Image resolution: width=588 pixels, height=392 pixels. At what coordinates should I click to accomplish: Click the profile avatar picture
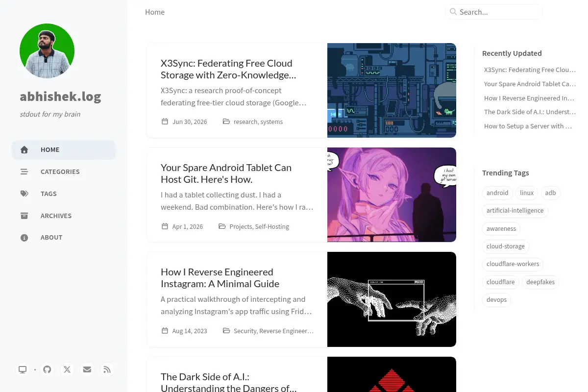pyautogui.click(x=47, y=51)
